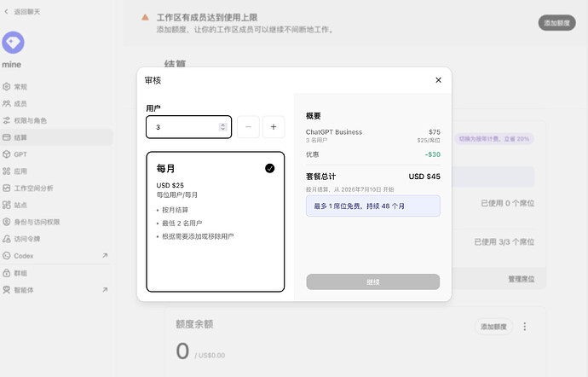This screenshot has width=588, height=377.
Task: Open the 站点 icon in sidebar
Action: tap(6, 205)
